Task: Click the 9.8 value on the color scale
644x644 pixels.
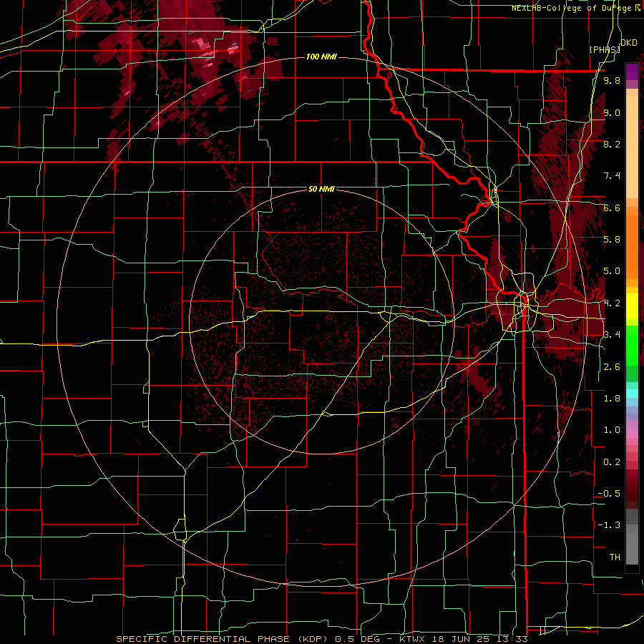Action: tap(612, 80)
